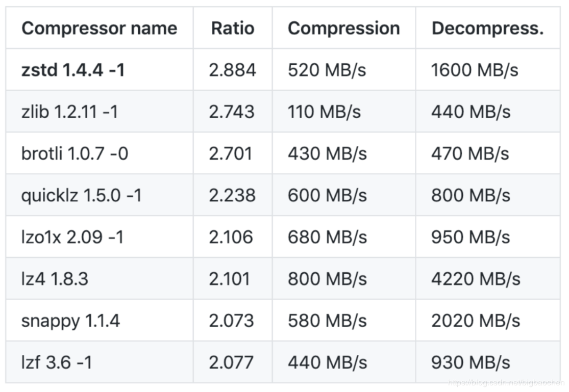
Task: Click the 110 MB/s compression value
Action: pyautogui.click(x=324, y=112)
